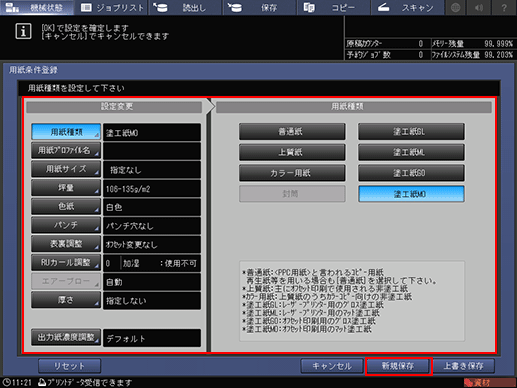Click the 塗工紙MO value field for paper type
The width and height of the screenshot is (517, 388).
[152, 132]
